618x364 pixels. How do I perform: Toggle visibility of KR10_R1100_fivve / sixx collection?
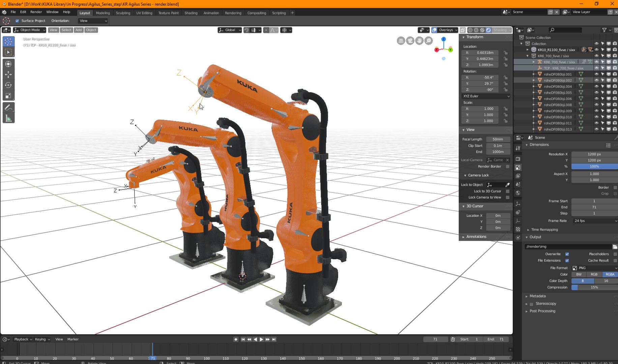(x=596, y=50)
